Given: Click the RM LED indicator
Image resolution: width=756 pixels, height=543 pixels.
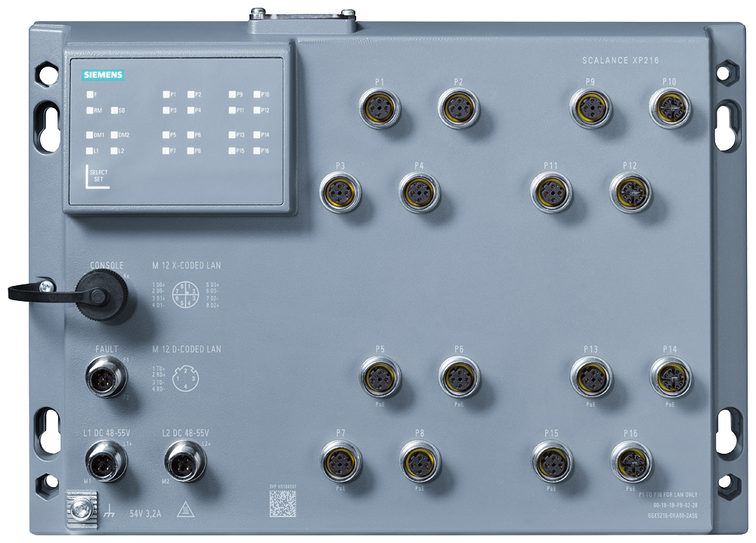Looking at the screenshot, I should (90, 110).
